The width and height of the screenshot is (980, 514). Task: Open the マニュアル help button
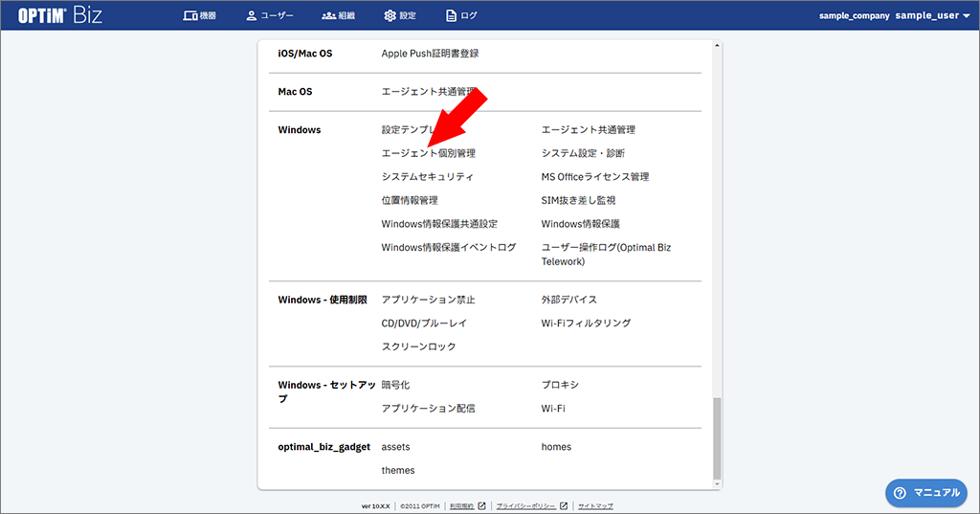click(926, 493)
